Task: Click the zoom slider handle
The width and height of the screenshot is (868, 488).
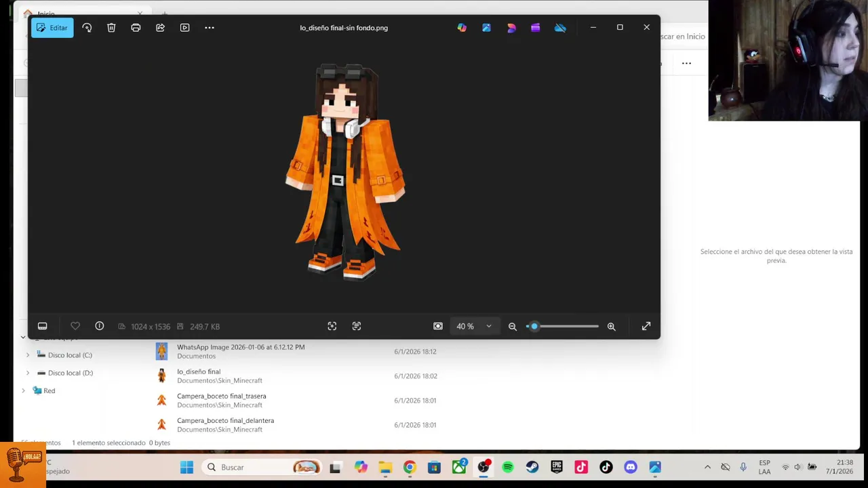Action: pyautogui.click(x=534, y=326)
